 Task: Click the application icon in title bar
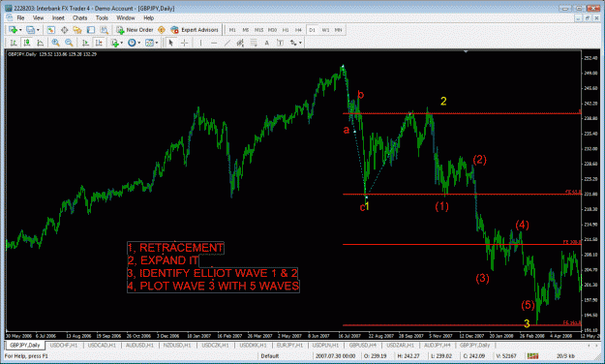click(x=9, y=8)
